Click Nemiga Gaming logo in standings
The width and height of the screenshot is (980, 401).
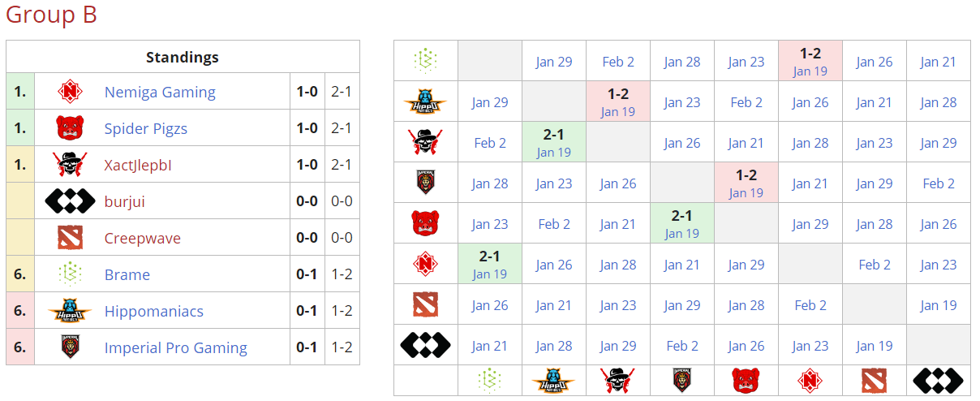71,92
